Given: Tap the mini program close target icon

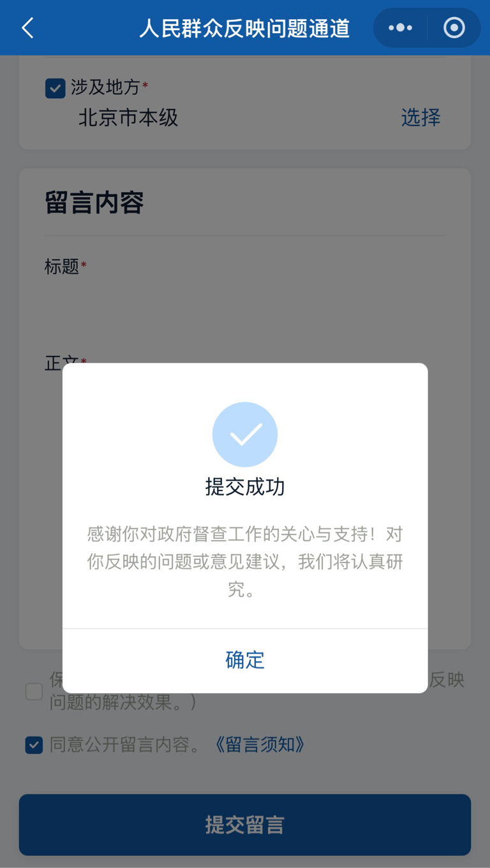Looking at the screenshot, I should [x=454, y=28].
